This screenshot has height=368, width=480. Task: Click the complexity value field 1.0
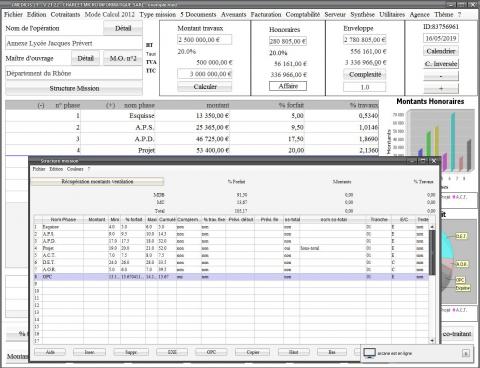point(365,87)
